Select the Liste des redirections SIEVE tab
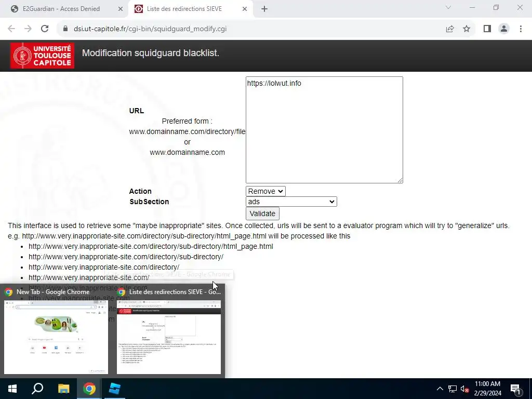The height and width of the screenshot is (399, 532). click(x=190, y=9)
